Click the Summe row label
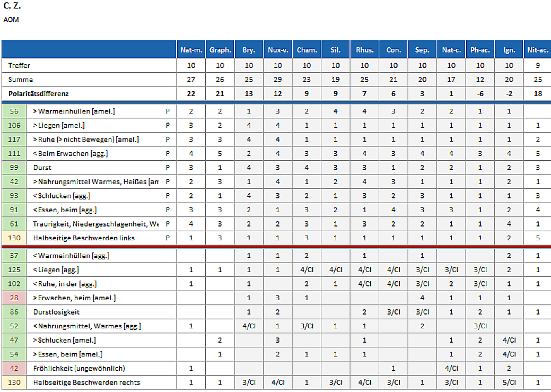Viewport: 551px width, 392px height. tap(21, 80)
